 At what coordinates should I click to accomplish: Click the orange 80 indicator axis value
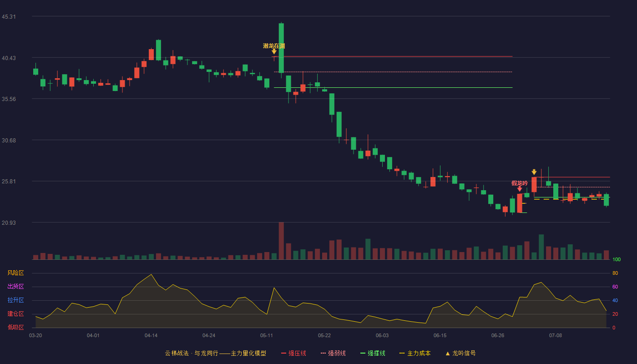click(615, 273)
